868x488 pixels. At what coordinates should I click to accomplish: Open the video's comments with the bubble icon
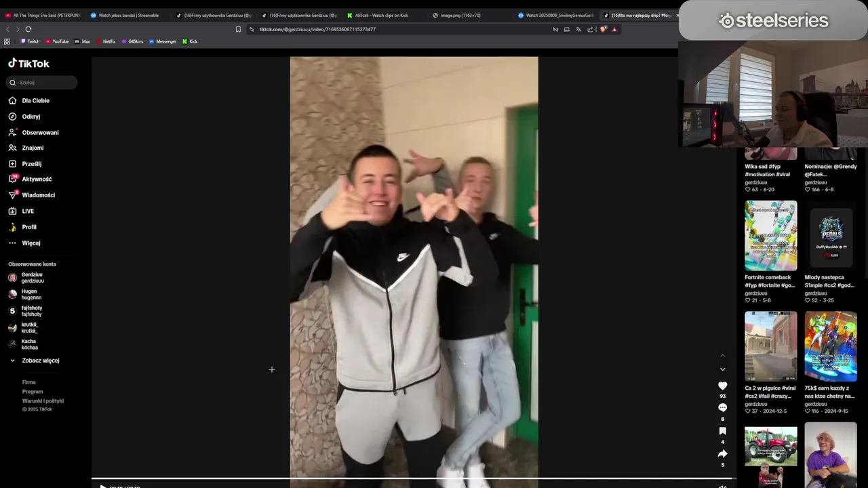722,407
